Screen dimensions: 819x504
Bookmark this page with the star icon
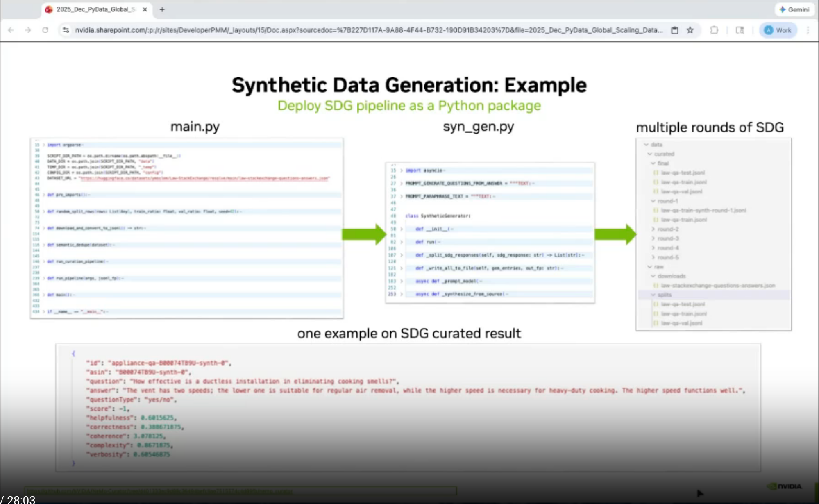click(690, 30)
